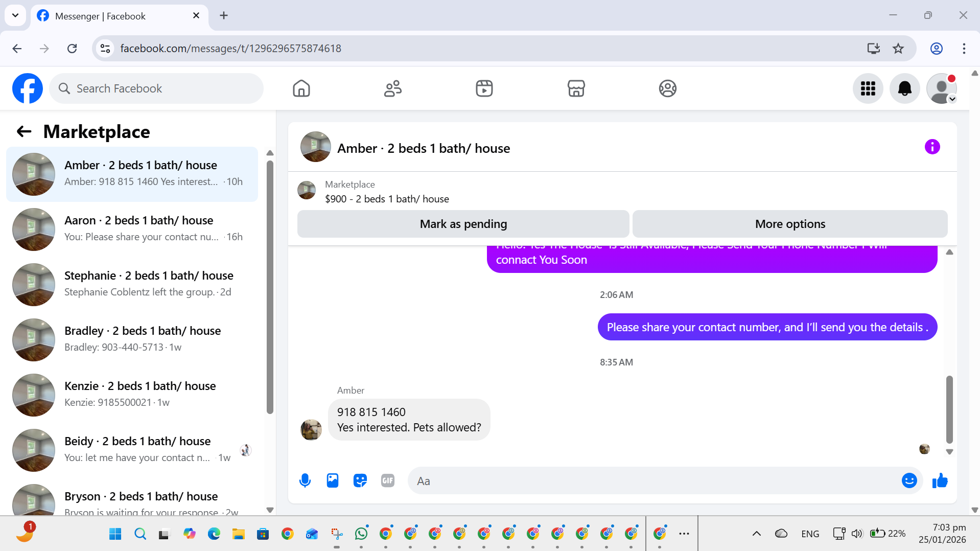Open the Facebook logo home link
The image size is (980, 551).
[28, 88]
